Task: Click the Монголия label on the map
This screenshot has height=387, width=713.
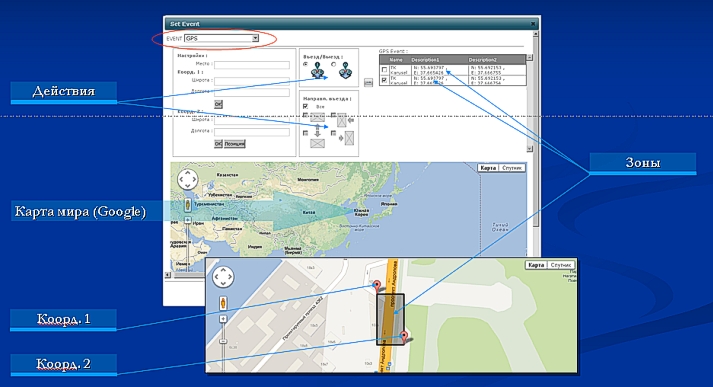Action: click(308, 180)
